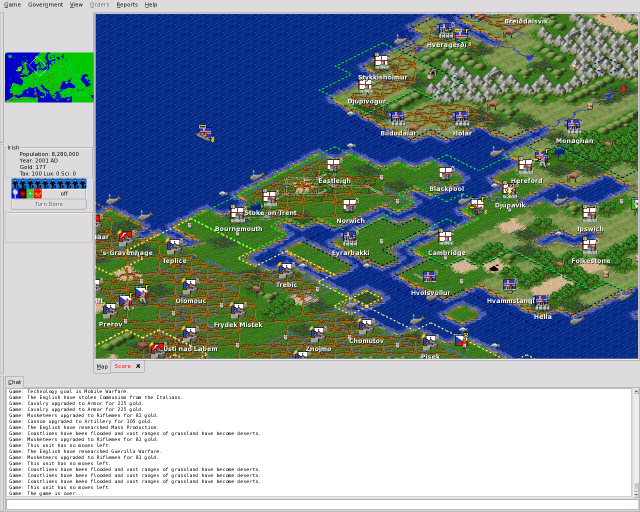This screenshot has height=512, width=640.
Task: Open the greyed-out Orders menu
Action: (99, 5)
